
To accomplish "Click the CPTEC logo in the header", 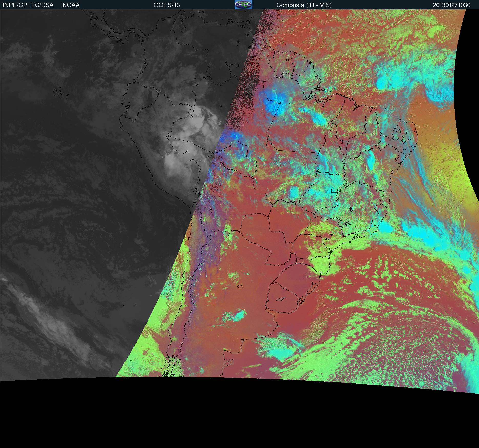I will [243, 5].
